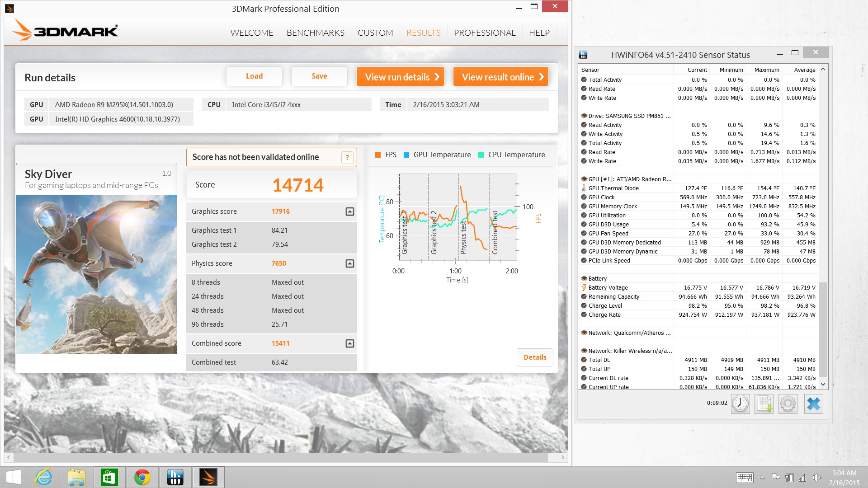Click the 3DMark taskbar icon
This screenshot has width=868, height=488.
click(208, 477)
